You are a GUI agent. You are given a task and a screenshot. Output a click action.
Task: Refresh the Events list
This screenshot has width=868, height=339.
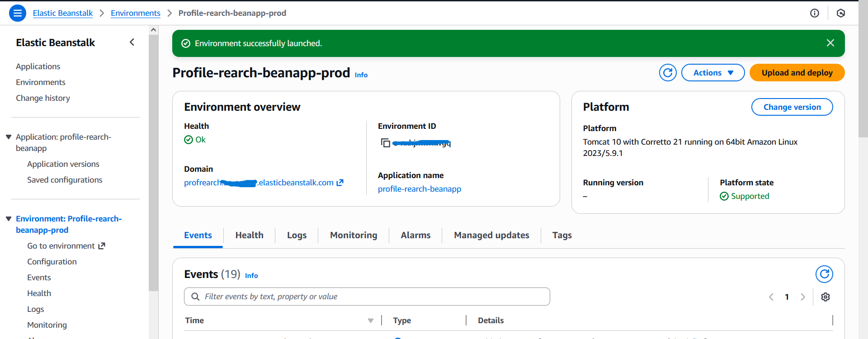point(824,274)
